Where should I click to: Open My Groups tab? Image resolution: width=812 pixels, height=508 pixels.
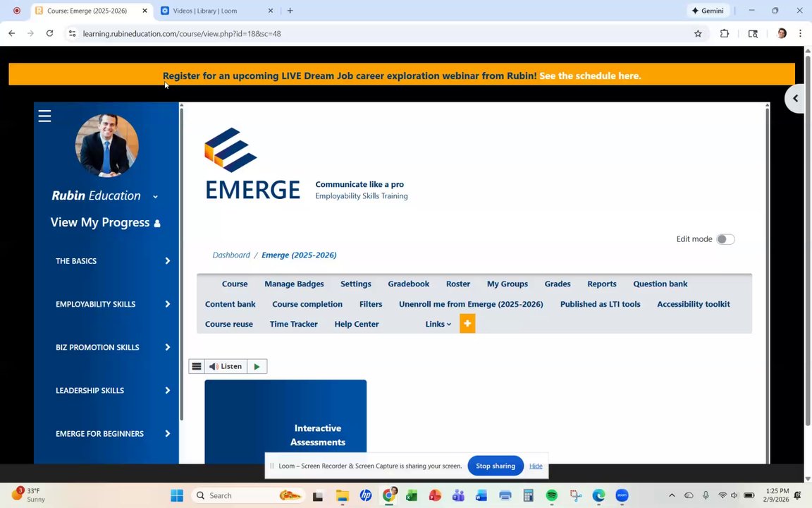pyautogui.click(x=508, y=284)
